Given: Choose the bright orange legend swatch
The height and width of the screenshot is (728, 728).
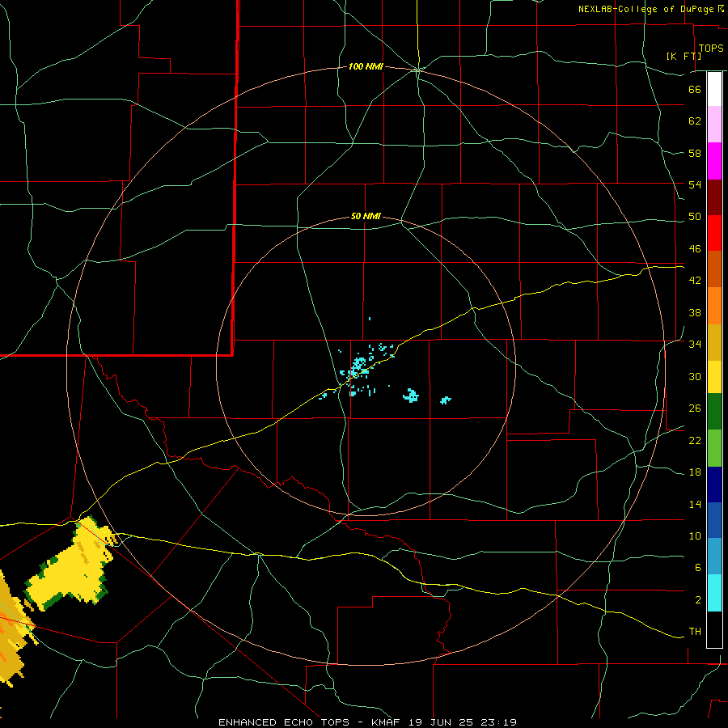Looking at the screenshot, I should point(714,306).
